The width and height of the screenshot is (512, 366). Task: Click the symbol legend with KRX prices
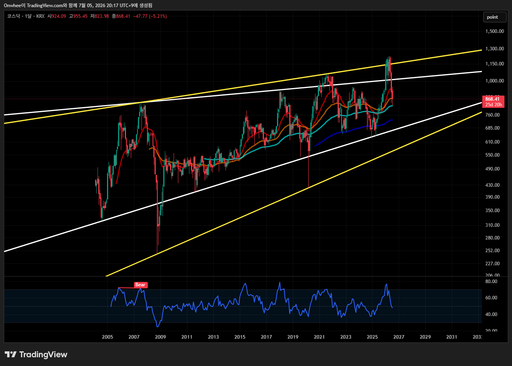[x=87, y=16]
